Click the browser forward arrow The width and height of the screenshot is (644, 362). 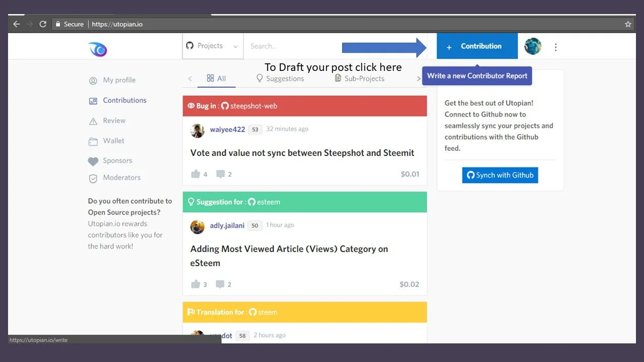[x=30, y=24]
